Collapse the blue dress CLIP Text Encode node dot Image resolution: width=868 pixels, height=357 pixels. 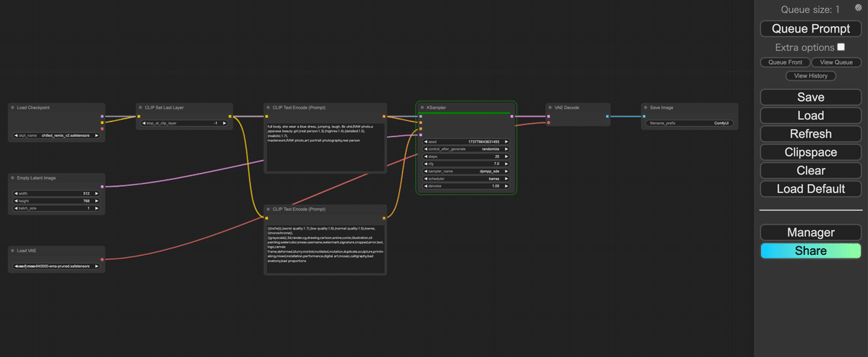click(x=268, y=107)
